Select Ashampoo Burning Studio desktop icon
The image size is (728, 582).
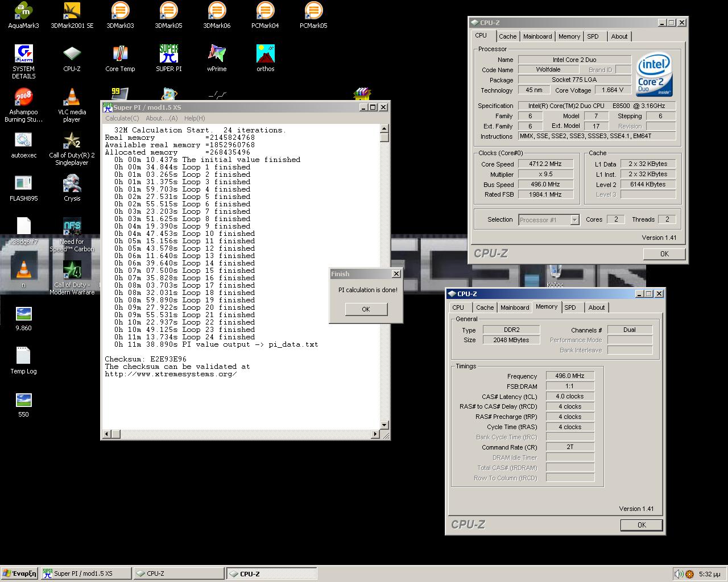click(x=23, y=105)
